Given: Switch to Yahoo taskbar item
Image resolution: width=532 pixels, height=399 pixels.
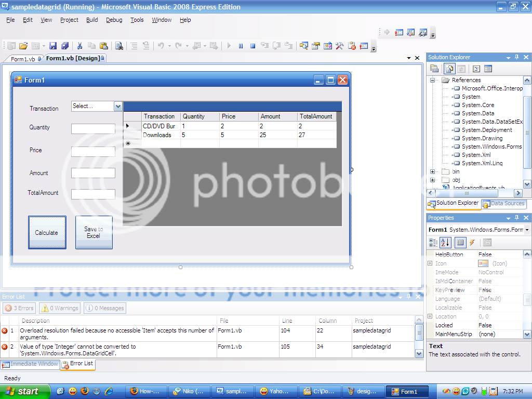Looking at the screenshot, I should pyautogui.click(x=276, y=391).
